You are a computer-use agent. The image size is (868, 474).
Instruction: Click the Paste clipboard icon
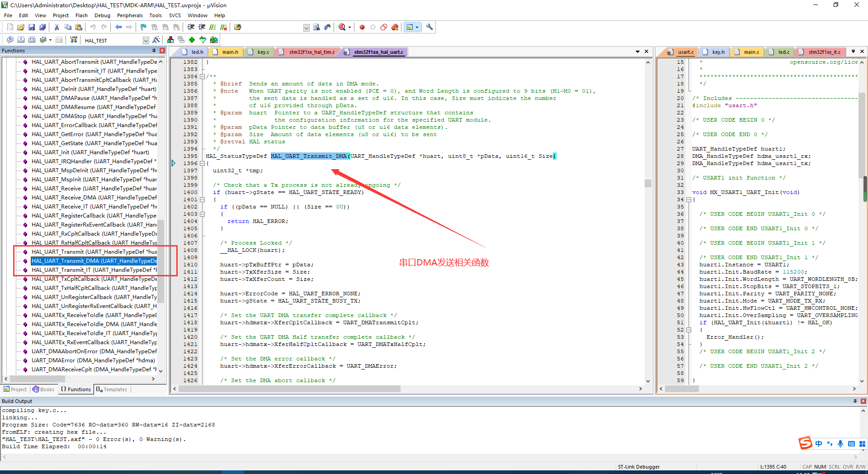pyautogui.click(x=79, y=27)
